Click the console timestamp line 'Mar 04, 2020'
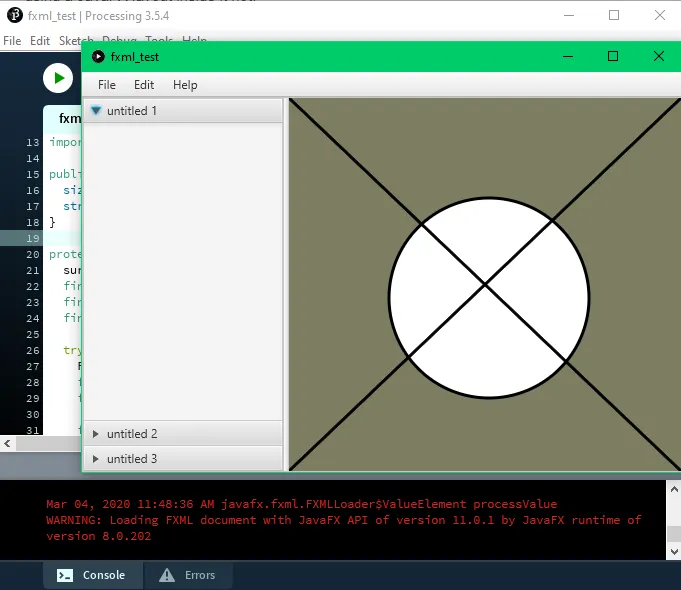 [301, 504]
